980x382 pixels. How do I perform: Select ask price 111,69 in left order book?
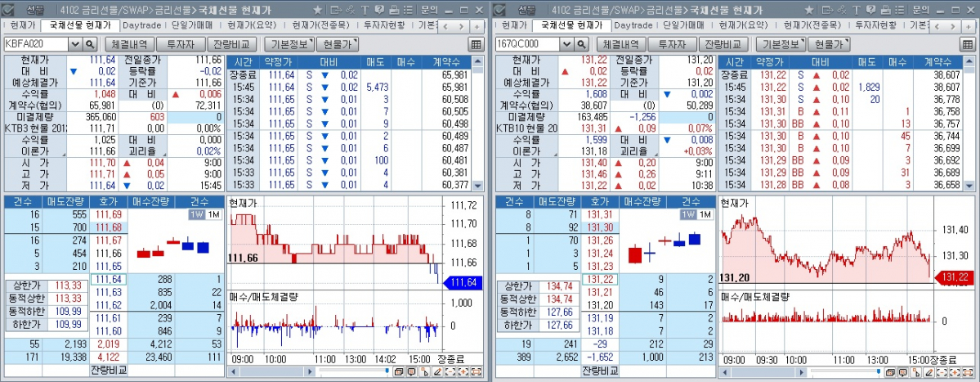pyautogui.click(x=109, y=214)
